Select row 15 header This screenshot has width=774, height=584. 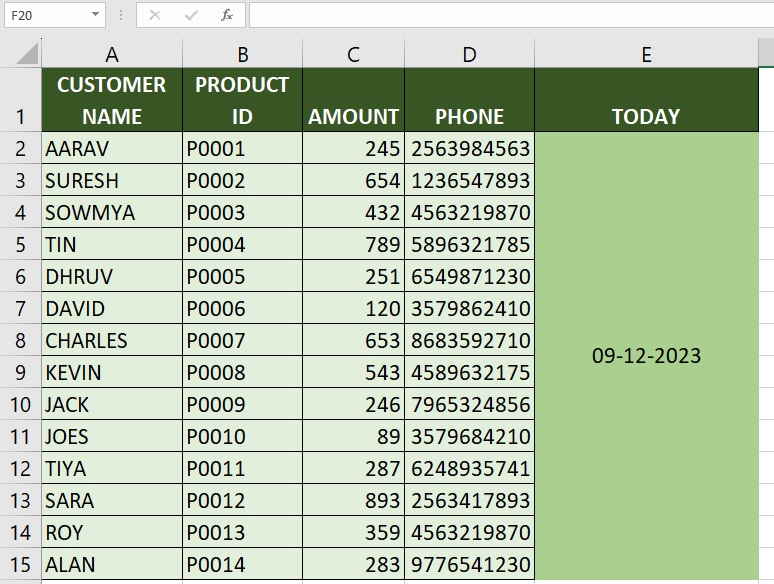tap(20, 564)
